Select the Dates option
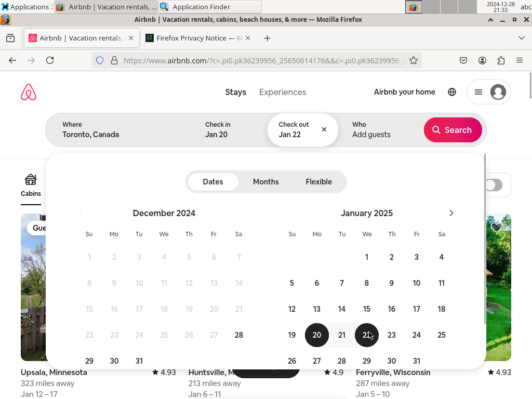Image resolution: width=532 pixels, height=399 pixels. [213, 182]
